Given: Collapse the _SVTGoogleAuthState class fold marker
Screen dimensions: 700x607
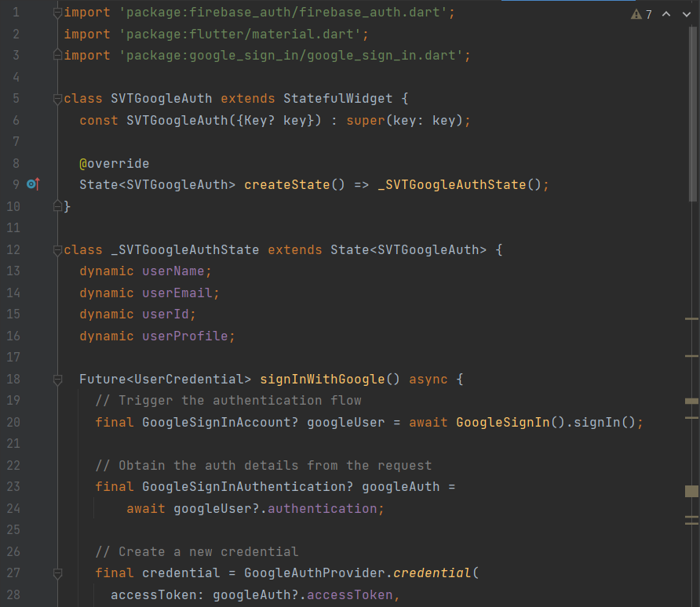Looking at the screenshot, I should point(57,250).
